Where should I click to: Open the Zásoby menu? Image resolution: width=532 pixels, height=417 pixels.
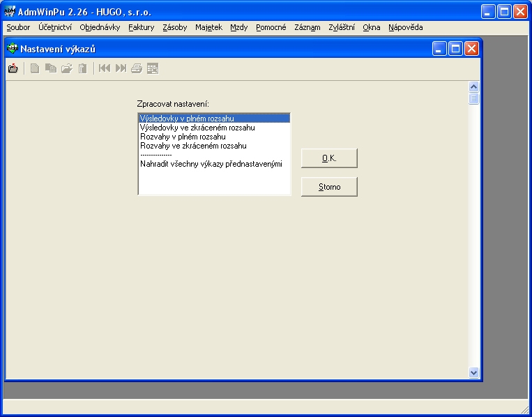pyautogui.click(x=175, y=27)
